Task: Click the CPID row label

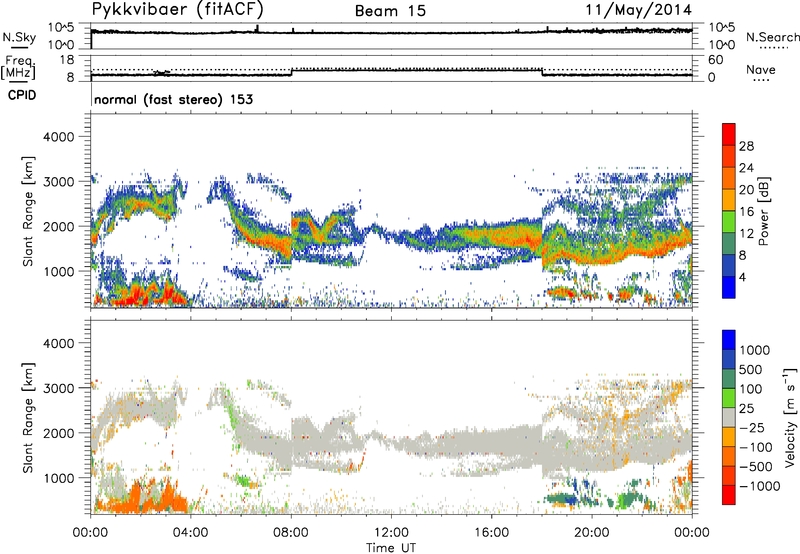Action: pyautogui.click(x=22, y=95)
